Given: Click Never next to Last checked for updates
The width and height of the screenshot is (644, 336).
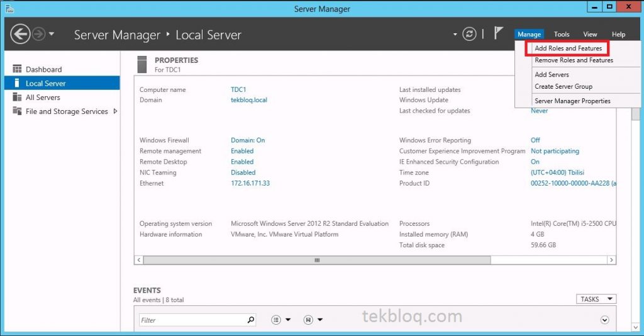Looking at the screenshot, I should [539, 111].
